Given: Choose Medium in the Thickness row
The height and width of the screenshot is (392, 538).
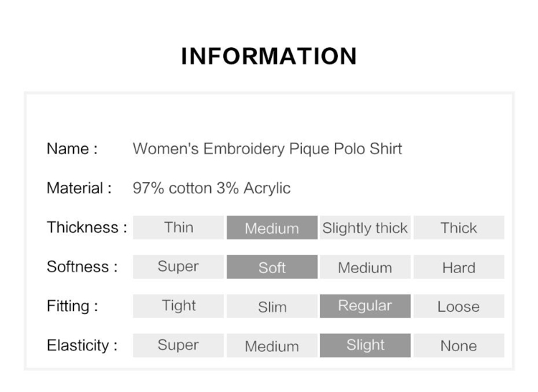Looking at the screenshot, I should click(x=272, y=227).
